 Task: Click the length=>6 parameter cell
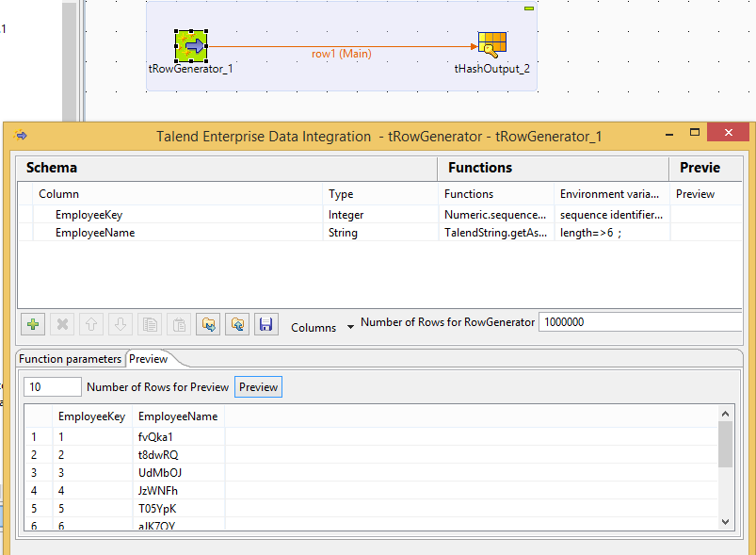612,233
